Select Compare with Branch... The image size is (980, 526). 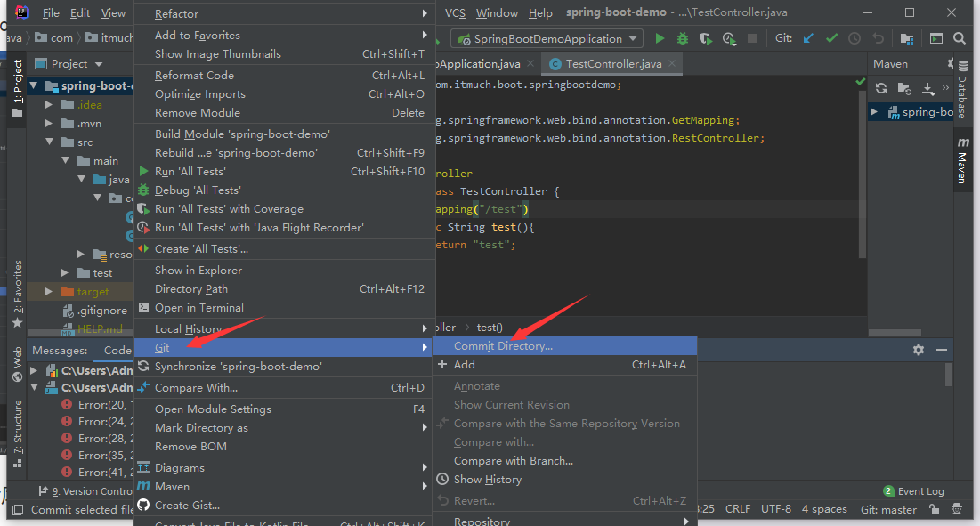pos(564,461)
